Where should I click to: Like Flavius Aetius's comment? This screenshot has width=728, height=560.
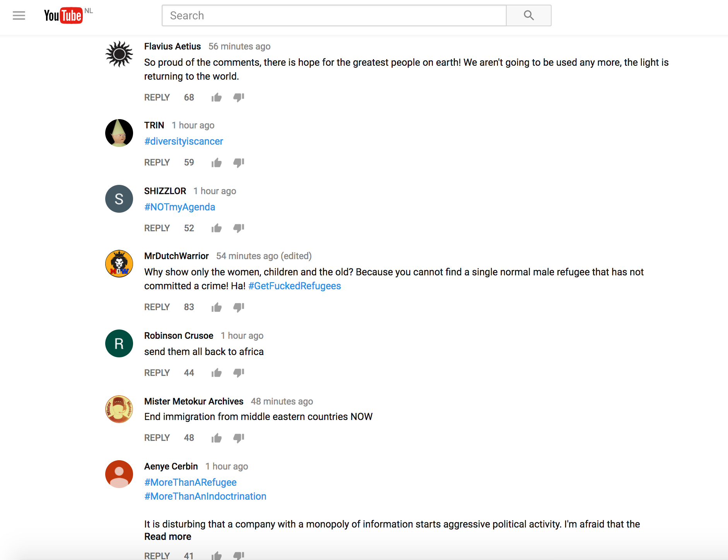tap(216, 97)
